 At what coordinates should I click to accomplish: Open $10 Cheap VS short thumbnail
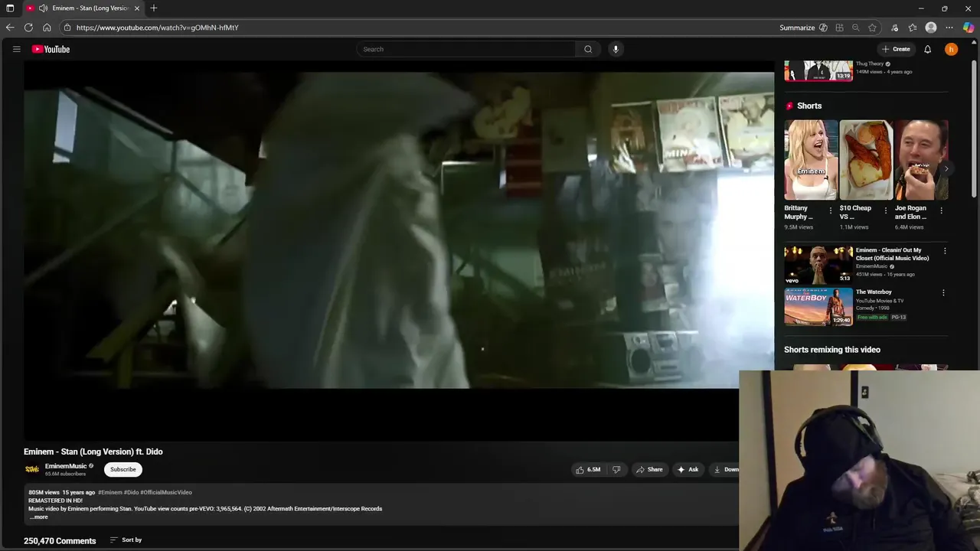[x=866, y=160]
